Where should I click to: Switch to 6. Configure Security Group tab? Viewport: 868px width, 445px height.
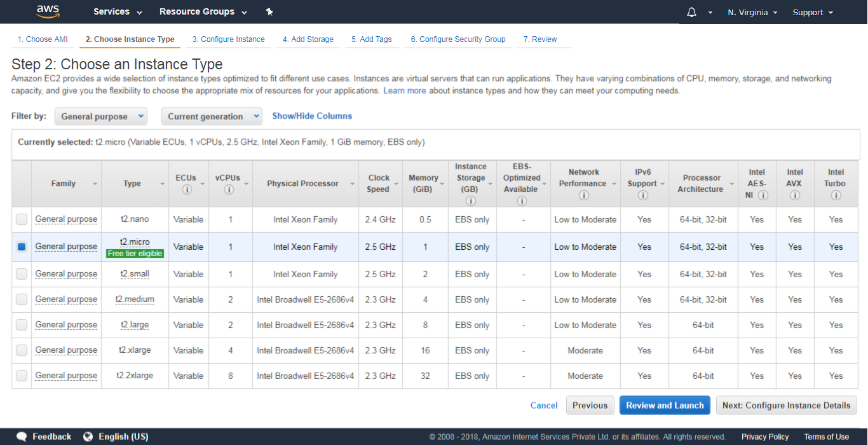(458, 39)
